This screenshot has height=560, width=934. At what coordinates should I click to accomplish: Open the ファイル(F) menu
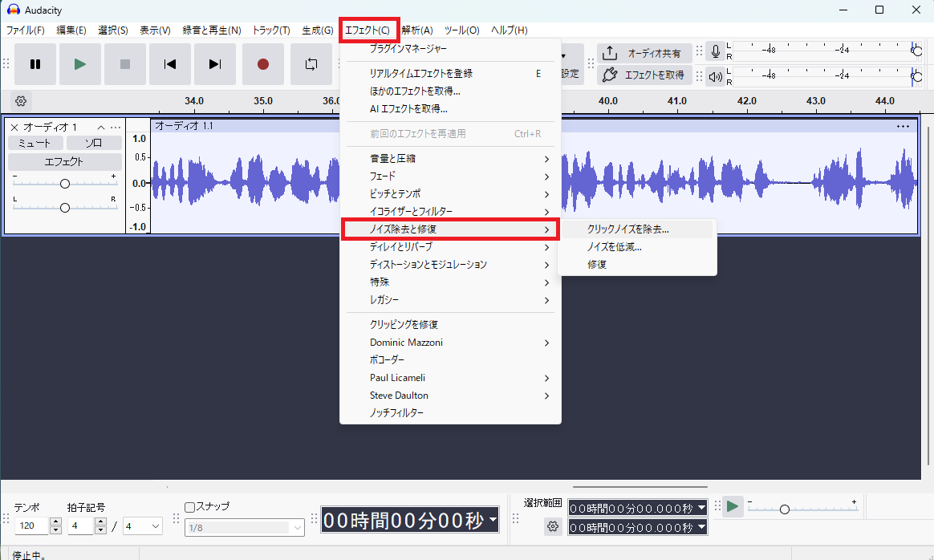click(26, 30)
